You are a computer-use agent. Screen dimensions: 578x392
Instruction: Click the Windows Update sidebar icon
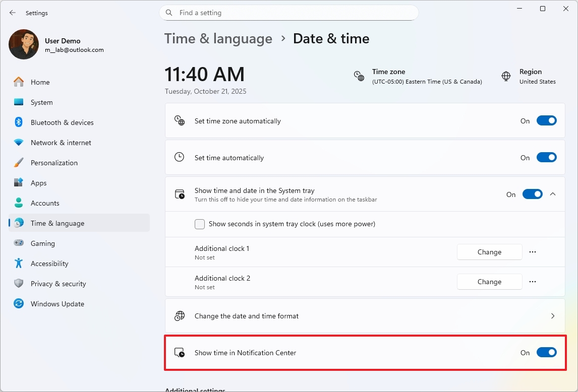pyautogui.click(x=19, y=304)
